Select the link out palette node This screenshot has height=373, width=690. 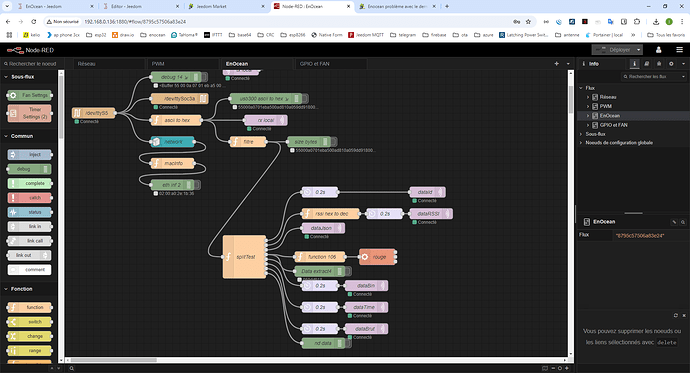29,255
